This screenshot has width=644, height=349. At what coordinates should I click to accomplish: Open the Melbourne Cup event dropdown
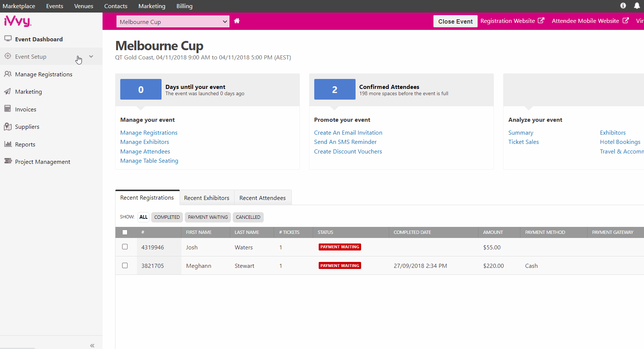point(173,21)
